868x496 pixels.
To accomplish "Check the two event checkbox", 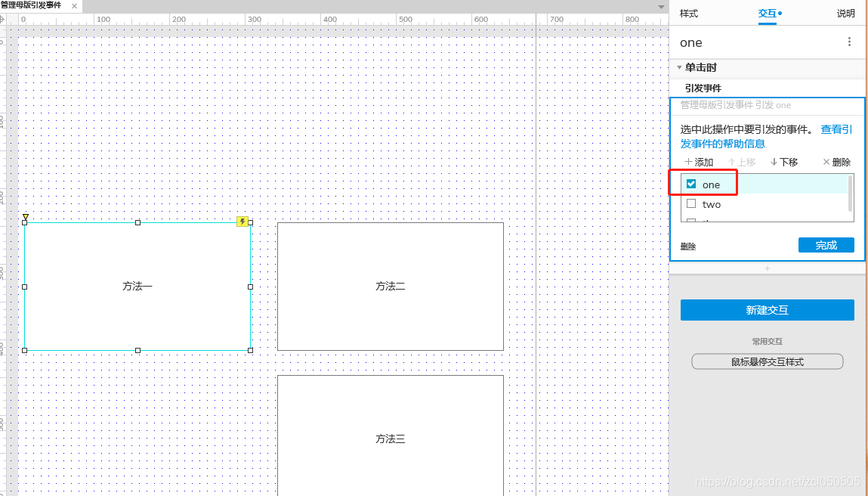I will click(691, 204).
